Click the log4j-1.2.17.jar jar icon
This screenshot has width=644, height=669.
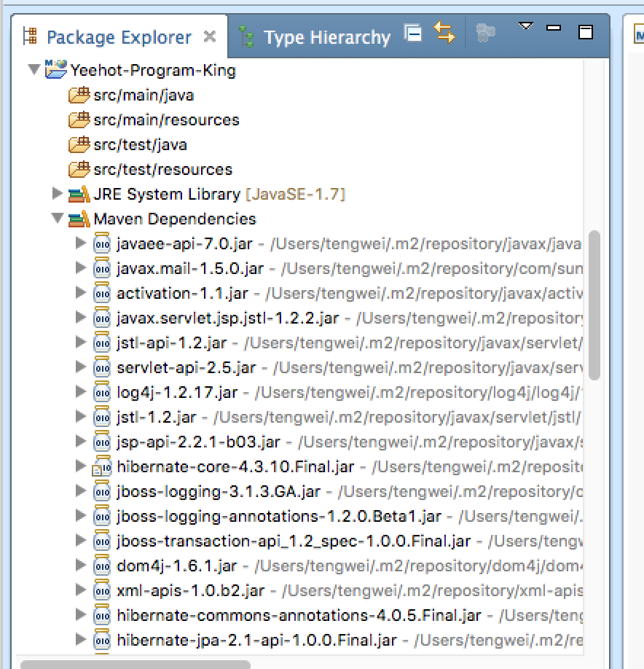coord(102,391)
